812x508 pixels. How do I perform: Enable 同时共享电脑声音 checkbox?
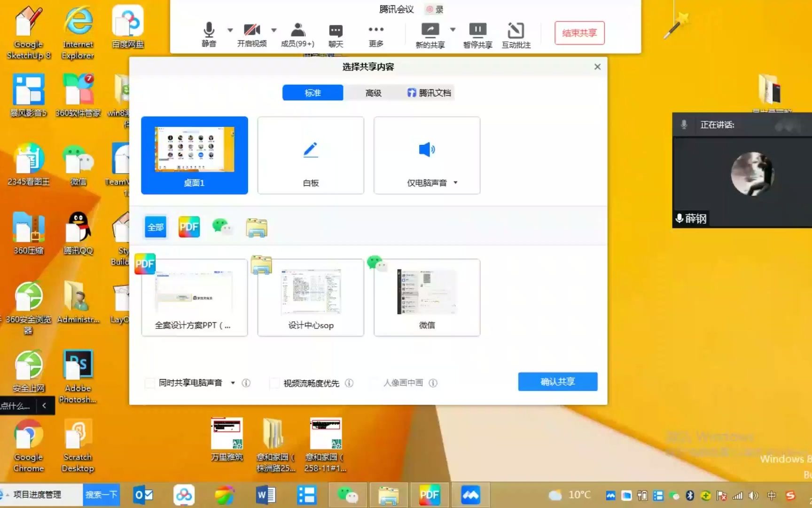pyautogui.click(x=150, y=383)
